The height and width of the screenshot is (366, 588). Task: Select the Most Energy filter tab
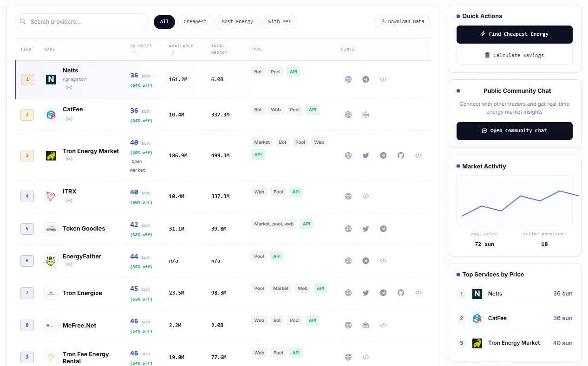(237, 22)
